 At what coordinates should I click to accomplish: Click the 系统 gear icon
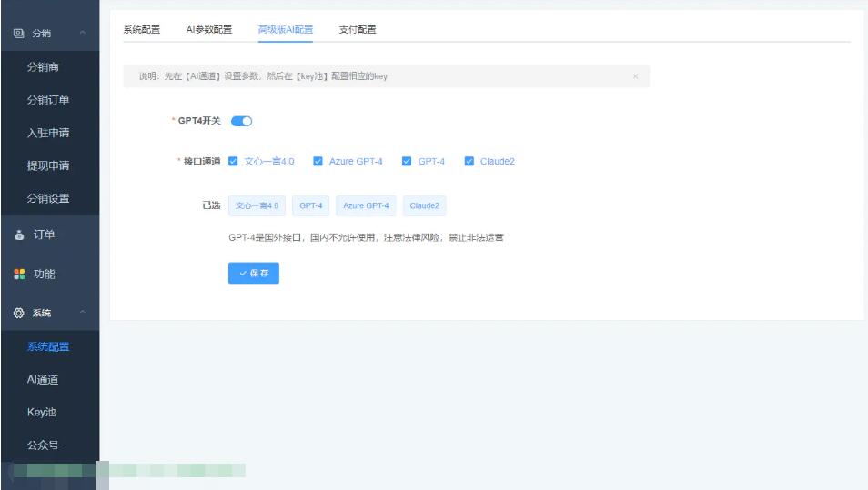(x=18, y=313)
